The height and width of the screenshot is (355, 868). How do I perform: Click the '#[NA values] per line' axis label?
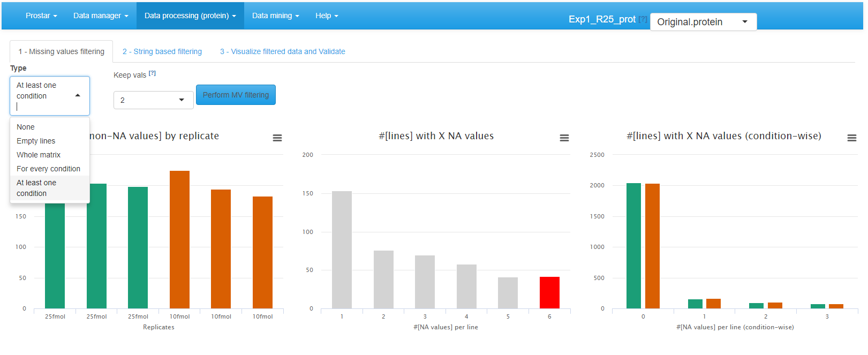pyautogui.click(x=446, y=327)
